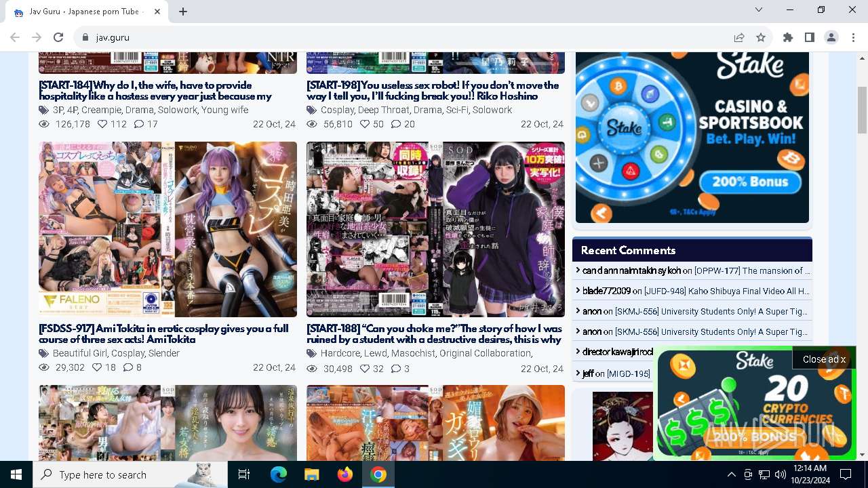Open Task View on taskbar

tap(244, 474)
